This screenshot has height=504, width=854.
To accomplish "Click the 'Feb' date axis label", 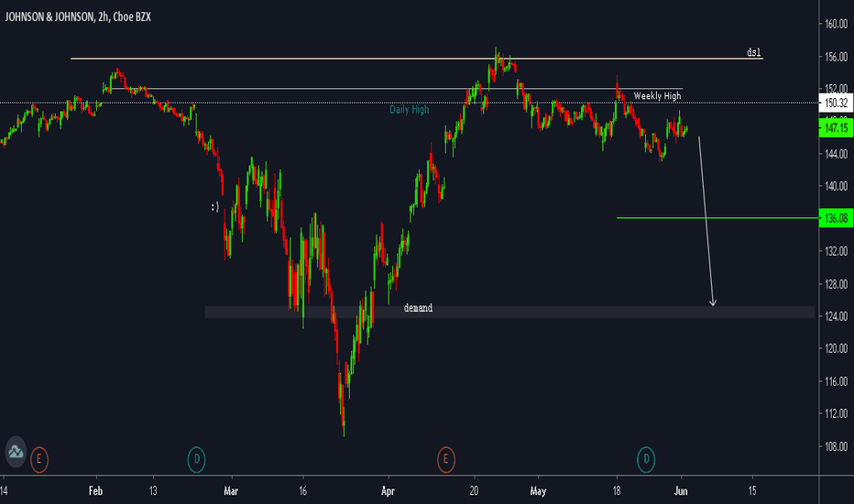I will pos(95,491).
